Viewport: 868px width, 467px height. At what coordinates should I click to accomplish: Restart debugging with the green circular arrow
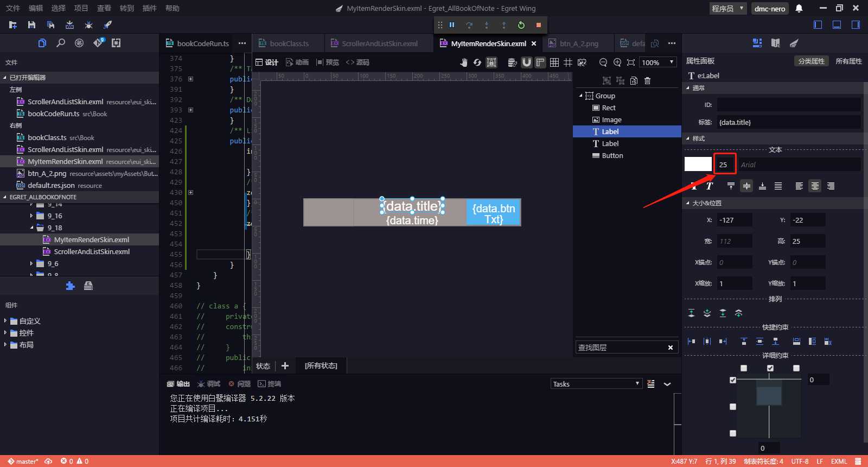tap(521, 25)
